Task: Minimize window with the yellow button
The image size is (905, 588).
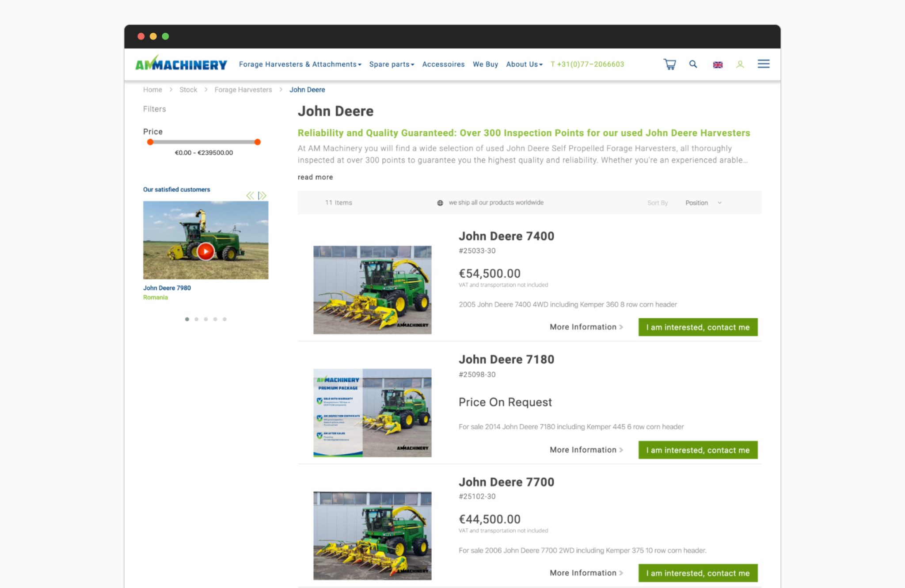Action: click(153, 36)
